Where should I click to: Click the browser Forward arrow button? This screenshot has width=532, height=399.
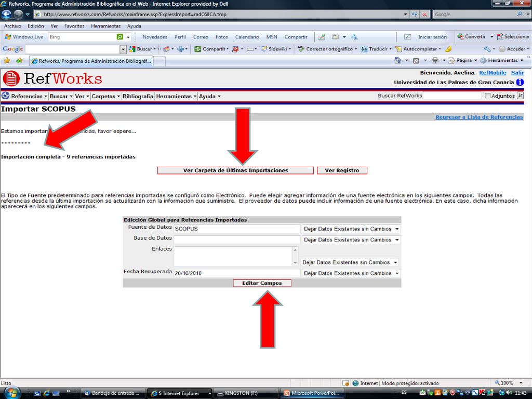(x=18, y=14)
